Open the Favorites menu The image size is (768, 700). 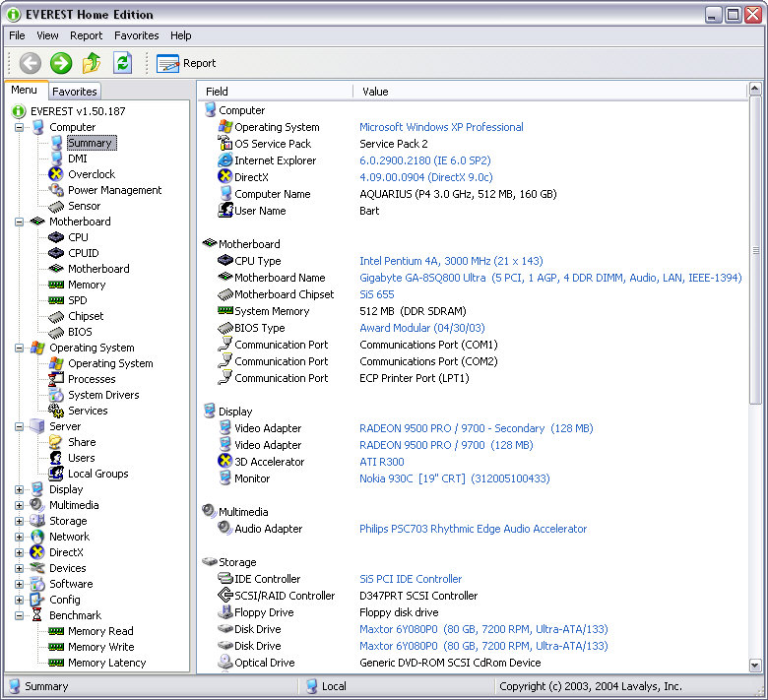point(136,35)
